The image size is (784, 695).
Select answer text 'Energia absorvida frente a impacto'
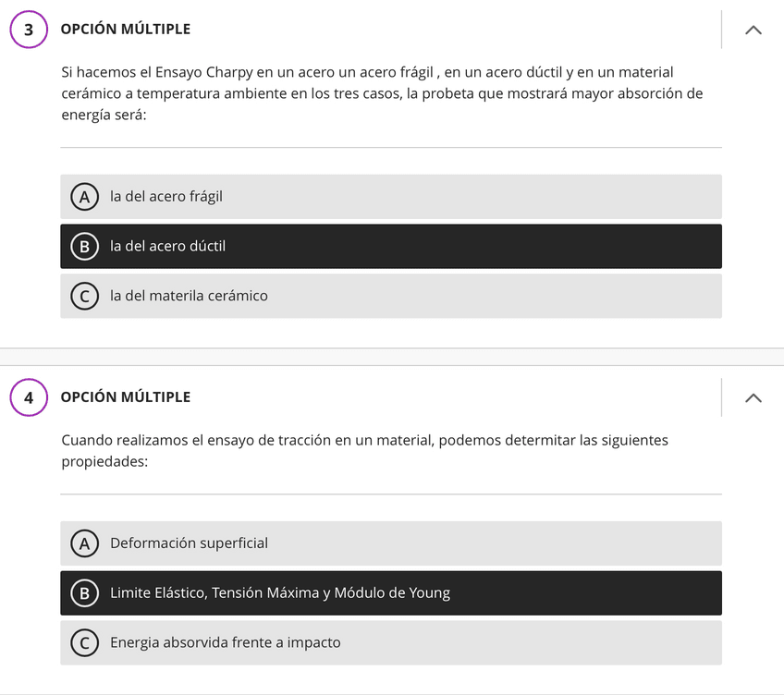[225, 642]
